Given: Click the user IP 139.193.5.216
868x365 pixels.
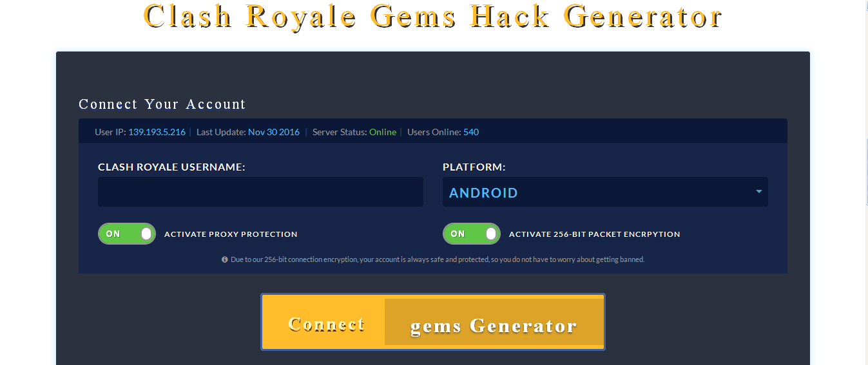Looking at the screenshot, I should 157,132.
